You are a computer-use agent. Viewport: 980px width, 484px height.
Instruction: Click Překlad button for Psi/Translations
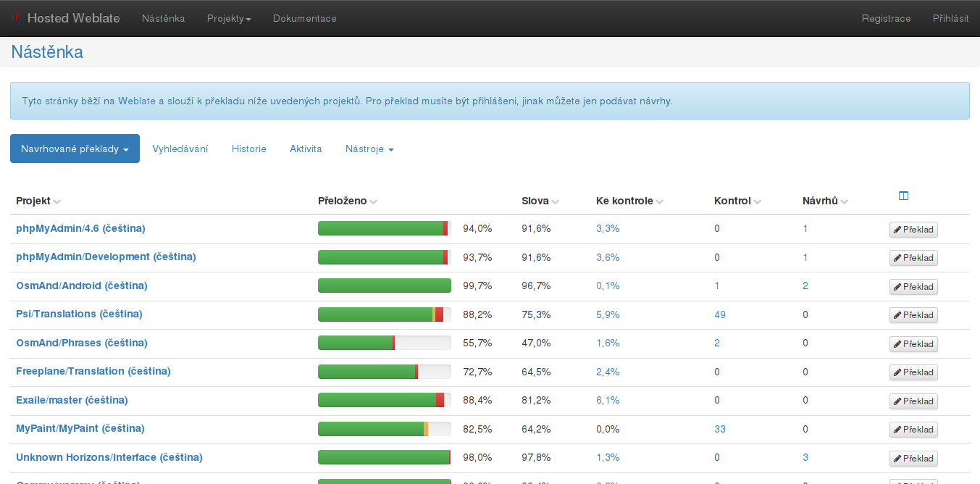point(913,315)
